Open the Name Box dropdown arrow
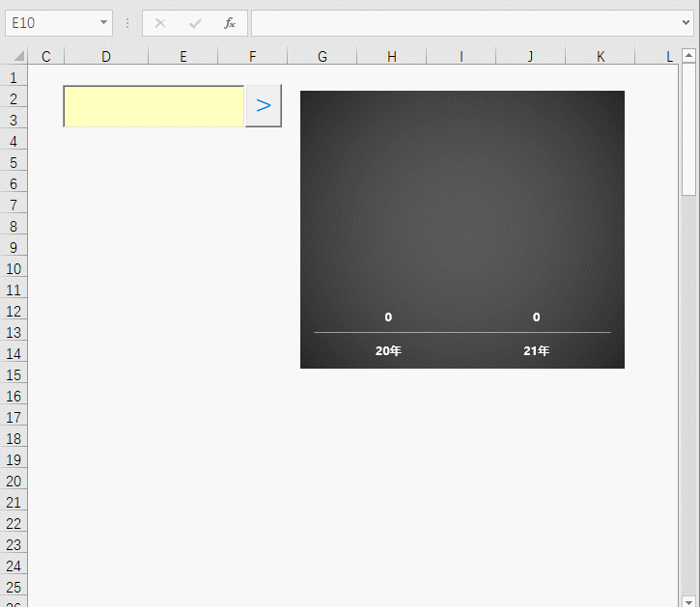Screen dimensions: 700x607 point(103,22)
